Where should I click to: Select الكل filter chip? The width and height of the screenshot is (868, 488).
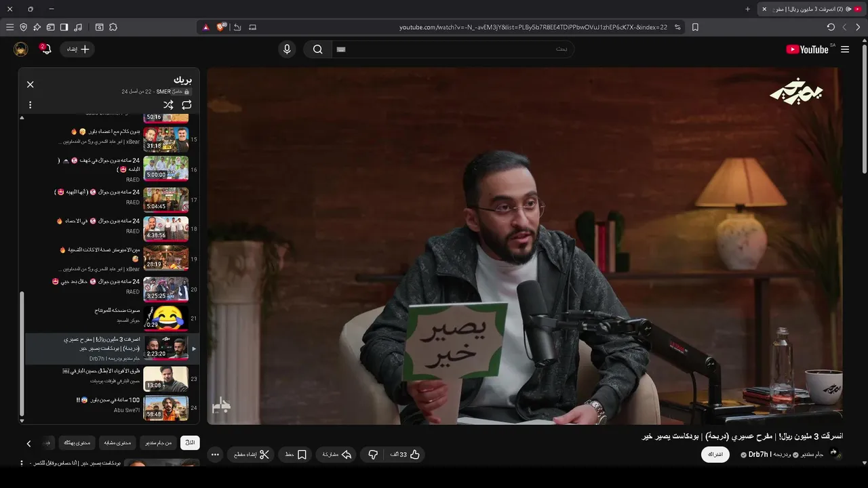(190, 443)
